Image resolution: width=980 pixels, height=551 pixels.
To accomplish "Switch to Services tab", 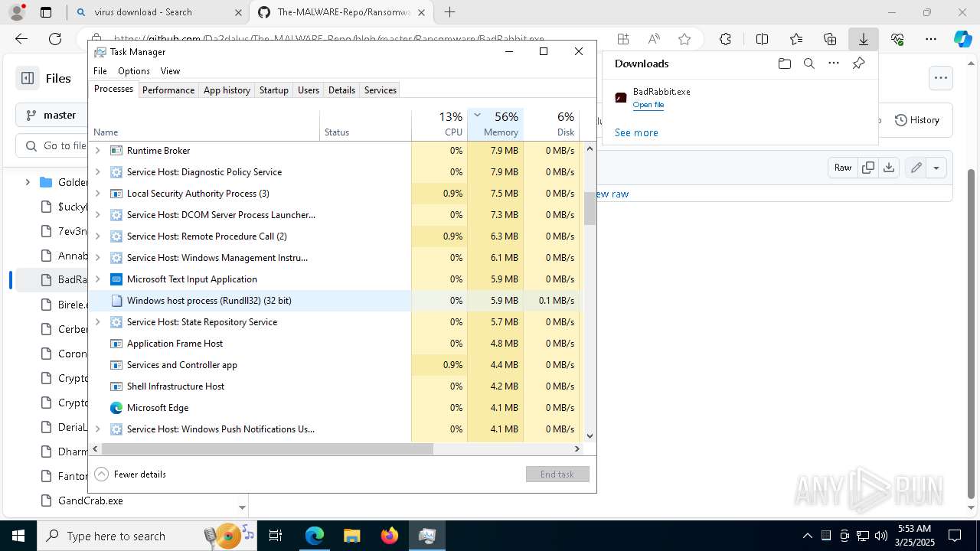I will 381,90.
